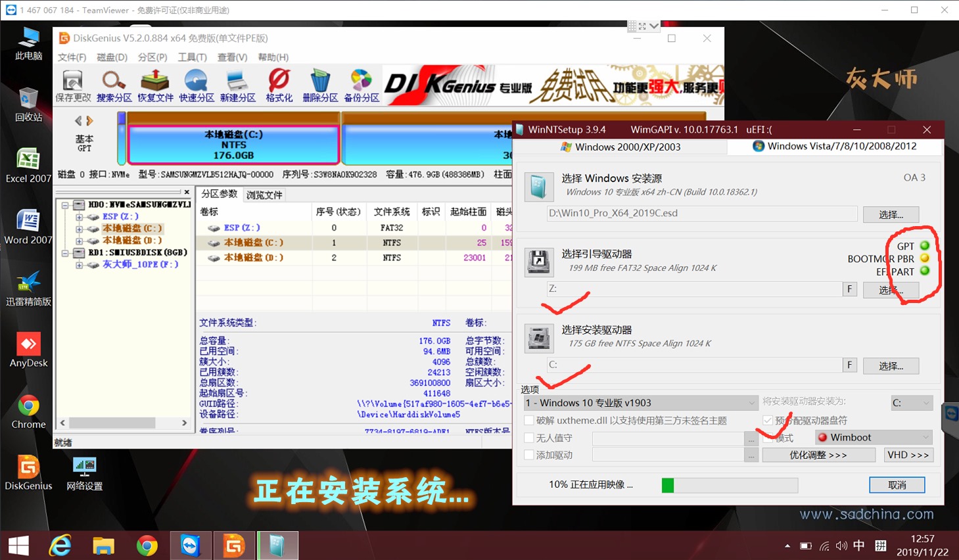Image resolution: width=959 pixels, height=560 pixels.
Task: Enable the 无人值守 checkbox
Action: [x=529, y=438]
